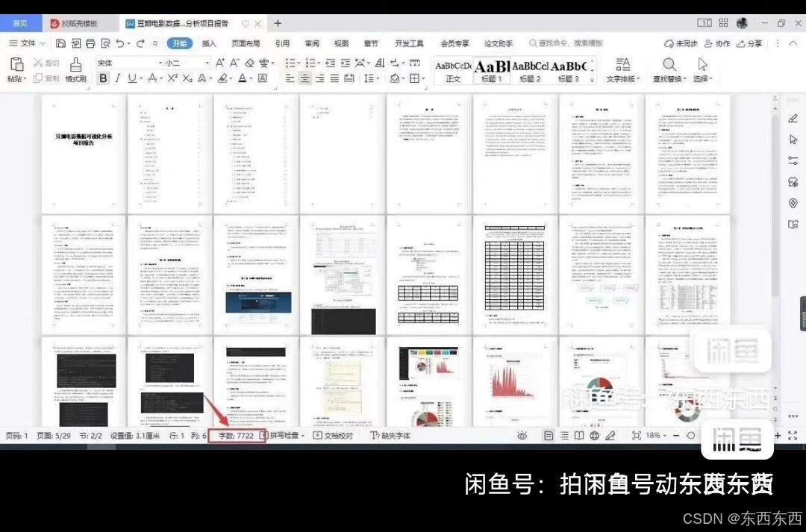Screen dimensions: 806x532
Task: Switch to page layout view in status bar
Action: (x=549, y=436)
